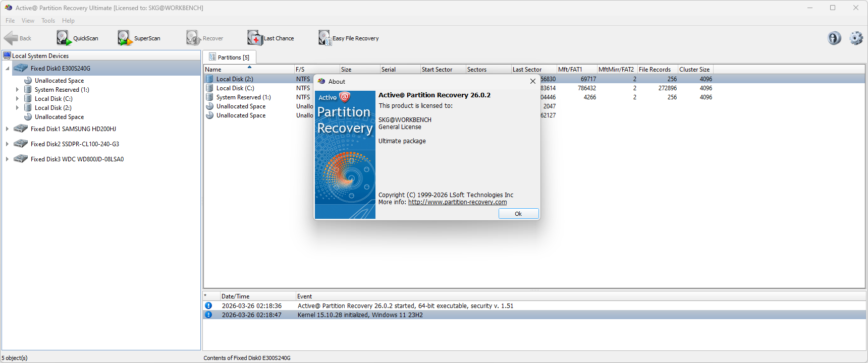Click the Mft/FAT1 column header

(x=577, y=70)
